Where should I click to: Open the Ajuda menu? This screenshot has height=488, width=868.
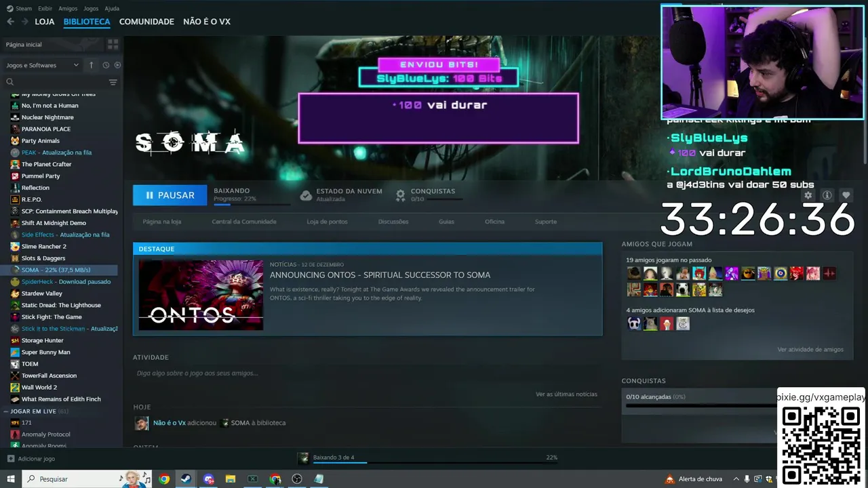click(x=112, y=9)
